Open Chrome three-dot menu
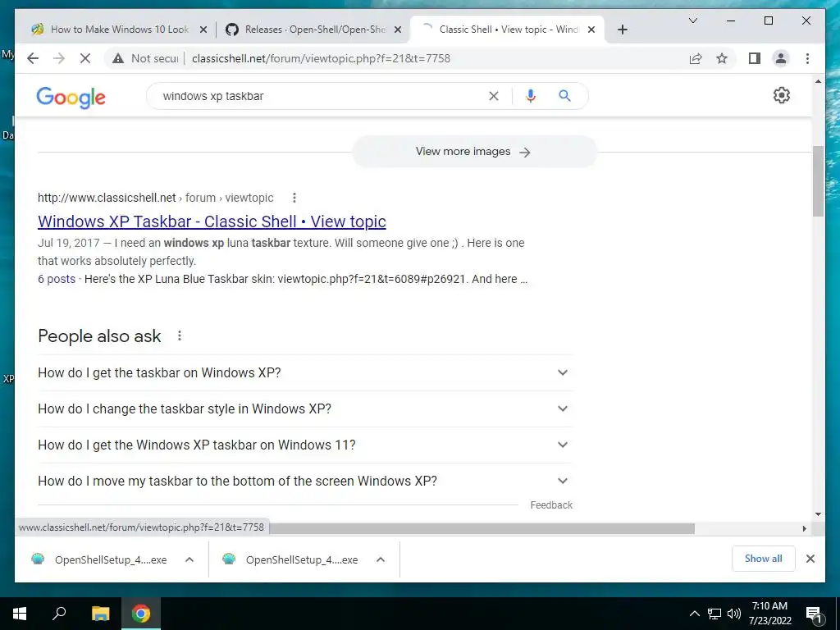This screenshot has height=630, width=840. click(807, 58)
